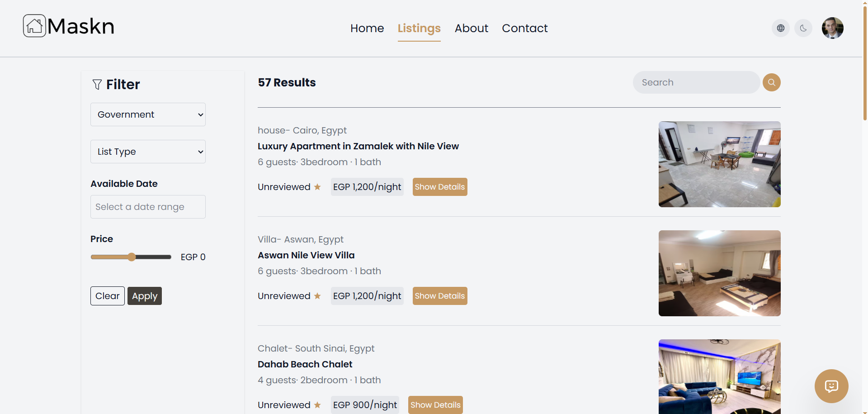The height and width of the screenshot is (414, 868).
Task: Open the Maskn home logo icon
Action: pyautogui.click(x=33, y=25)
